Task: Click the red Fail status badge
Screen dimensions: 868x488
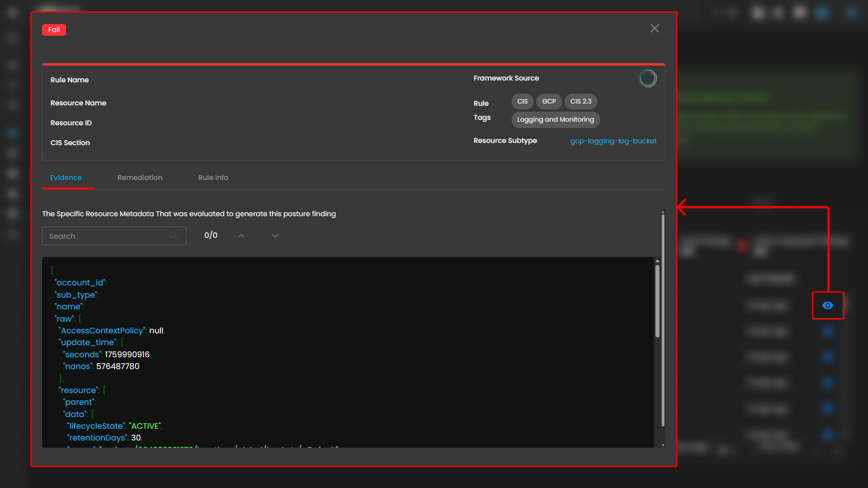Action: 54,30
